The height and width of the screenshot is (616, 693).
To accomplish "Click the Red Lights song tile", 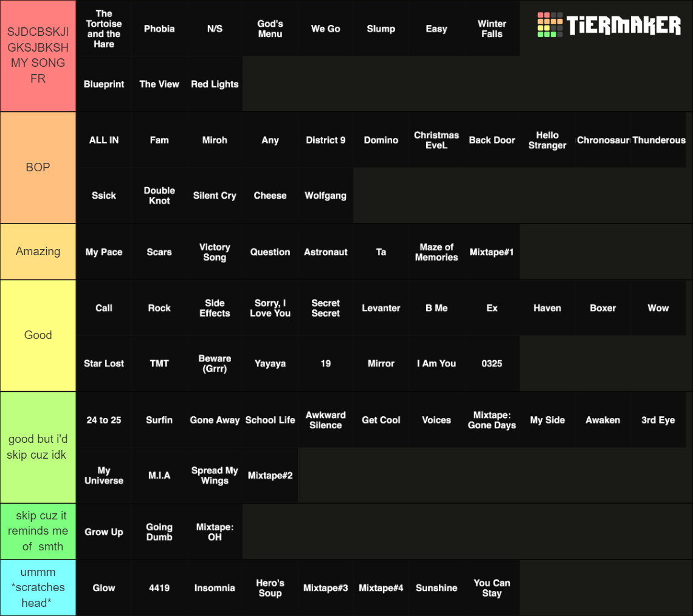I will (x=215, y=84).
